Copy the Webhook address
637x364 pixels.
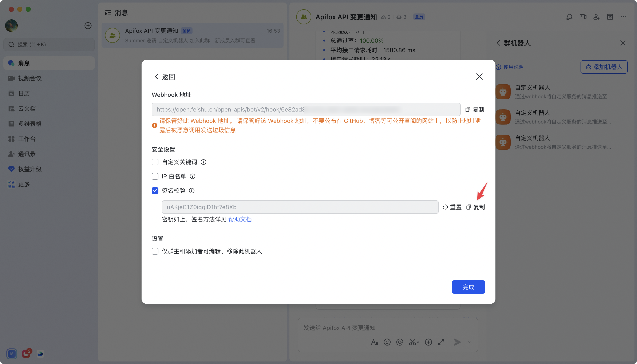(x=475, y=109)
